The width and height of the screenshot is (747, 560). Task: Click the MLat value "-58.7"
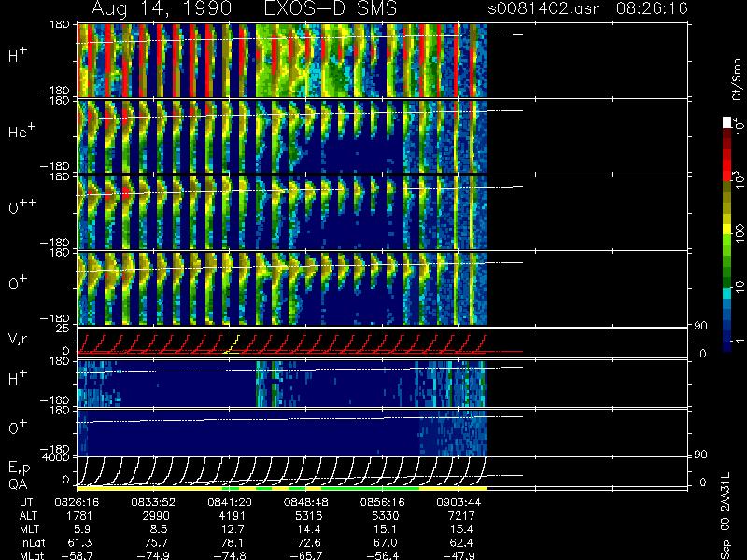77,555
